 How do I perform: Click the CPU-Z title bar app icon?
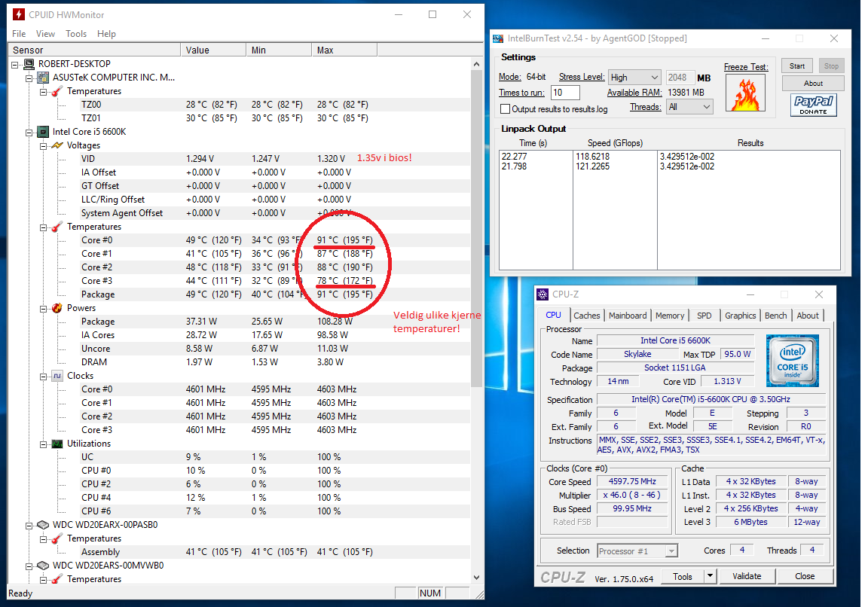[543, 294]
